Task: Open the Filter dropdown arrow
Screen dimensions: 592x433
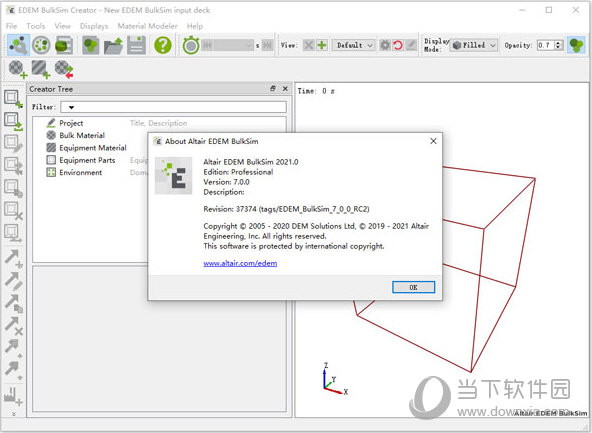Action: 71,107
